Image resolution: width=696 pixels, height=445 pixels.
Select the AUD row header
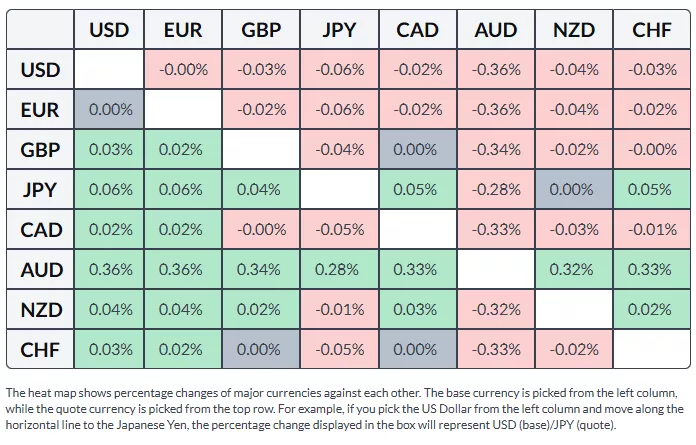coord(41,270)
